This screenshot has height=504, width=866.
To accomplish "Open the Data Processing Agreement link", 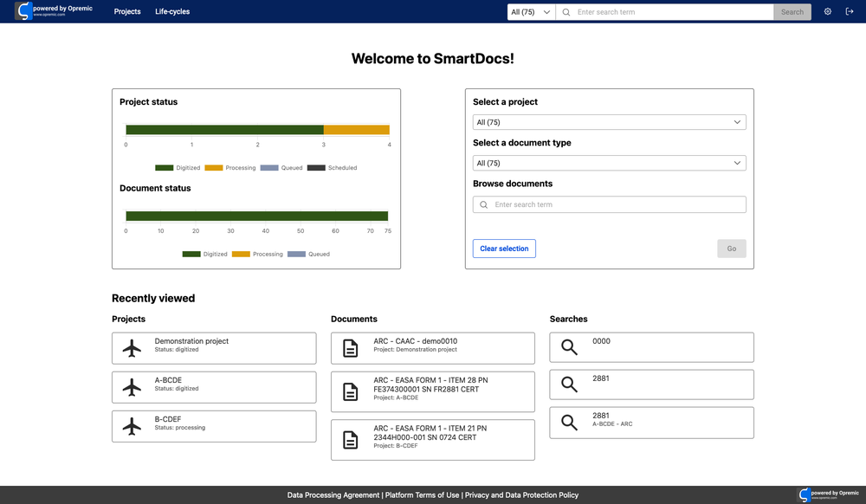I will [333, 495].
